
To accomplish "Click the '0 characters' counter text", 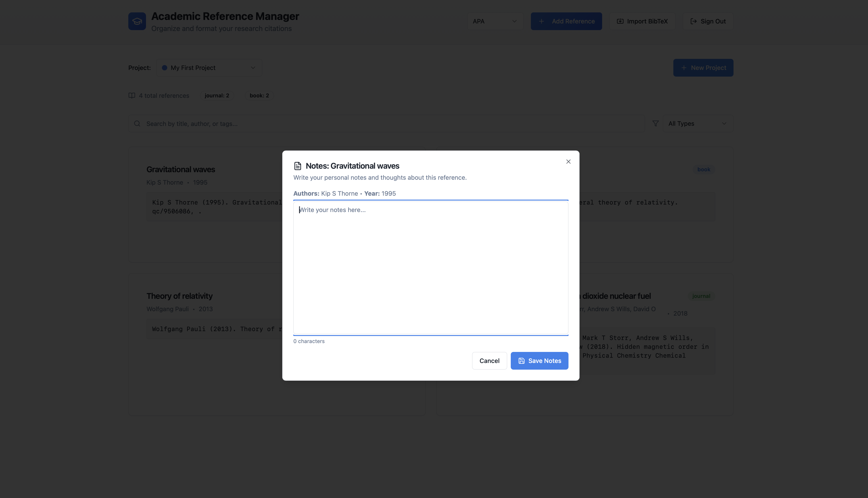I will coord(309,341).
